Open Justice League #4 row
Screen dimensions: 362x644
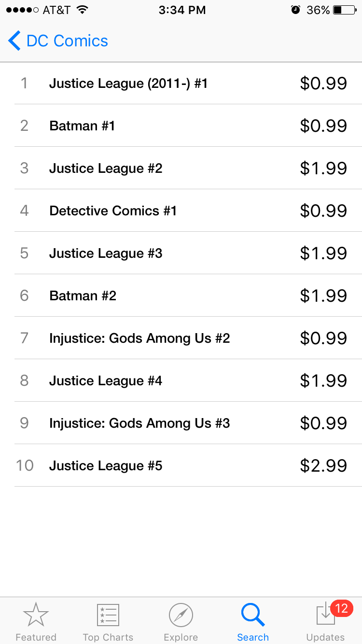(181, 380)
